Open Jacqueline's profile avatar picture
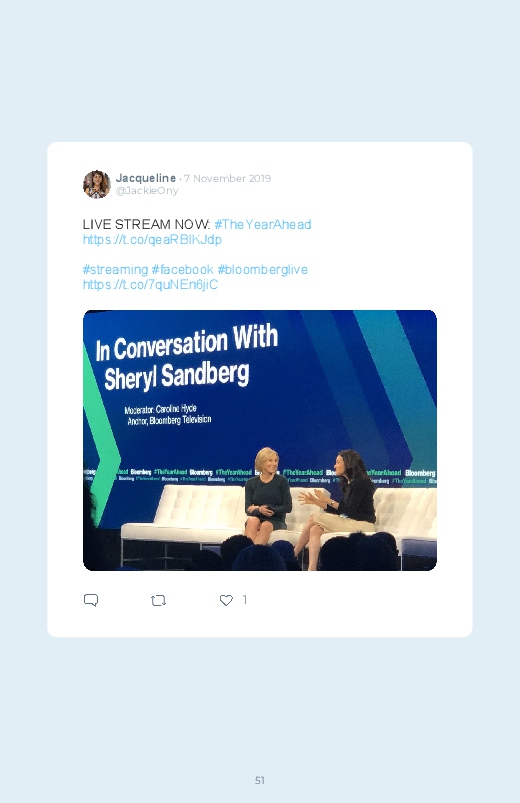This screenshot has height=803, width=520. [x=97, y=184]
